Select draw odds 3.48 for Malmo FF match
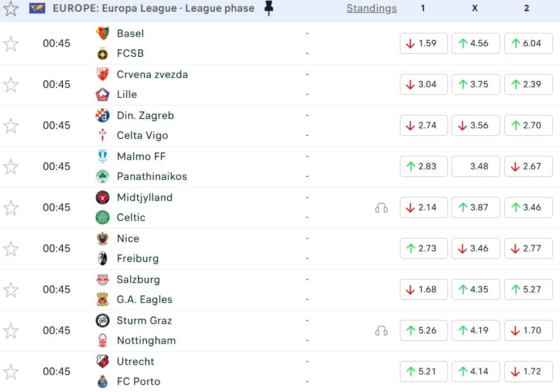Screen dimensions: 560x392 476,166
